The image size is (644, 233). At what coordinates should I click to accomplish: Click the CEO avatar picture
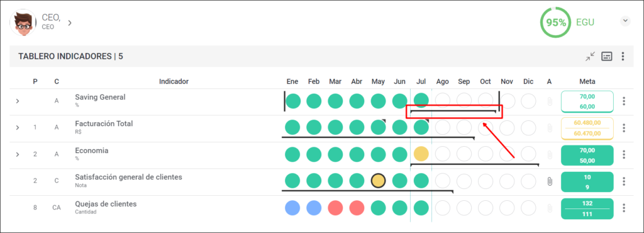tap(23, 23)
